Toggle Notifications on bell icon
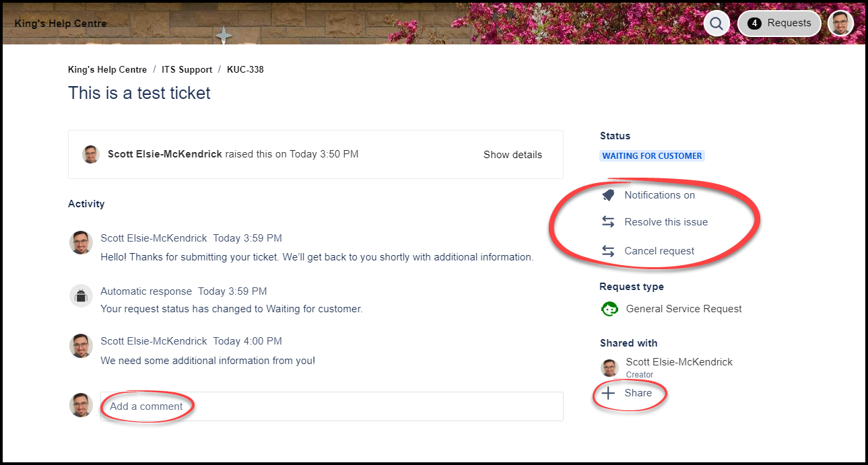Screen dimensions: 868x465 (608, 195)
